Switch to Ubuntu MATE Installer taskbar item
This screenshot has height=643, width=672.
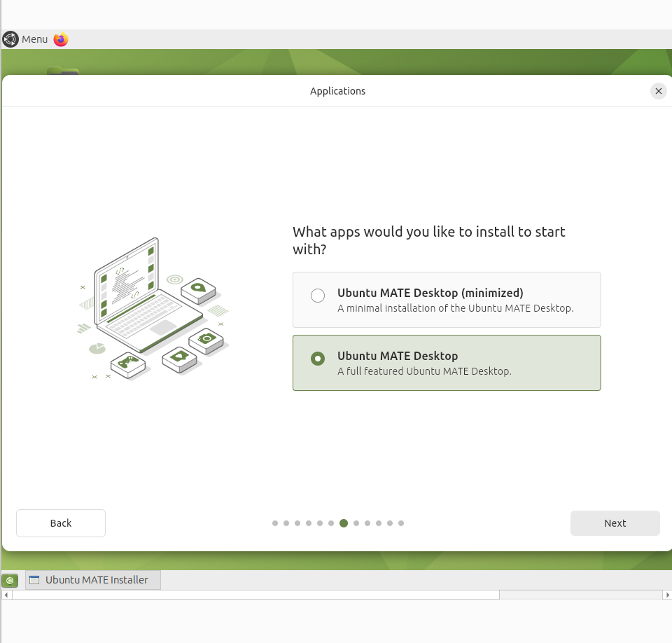click(x=93, y=580)
